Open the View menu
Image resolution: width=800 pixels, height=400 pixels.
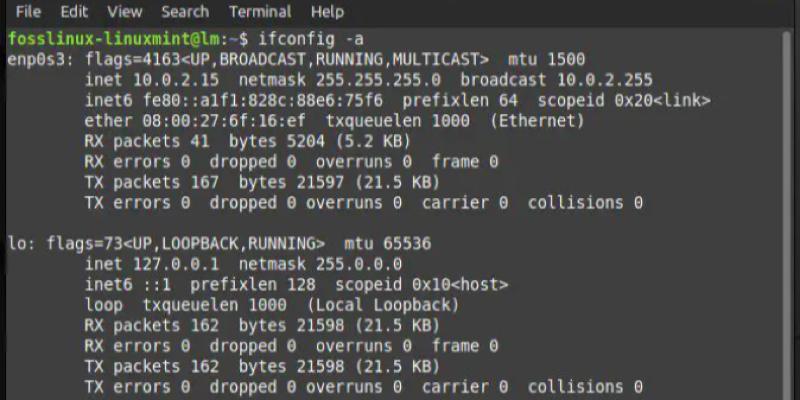pyautogui.click(x=124, y=13)
